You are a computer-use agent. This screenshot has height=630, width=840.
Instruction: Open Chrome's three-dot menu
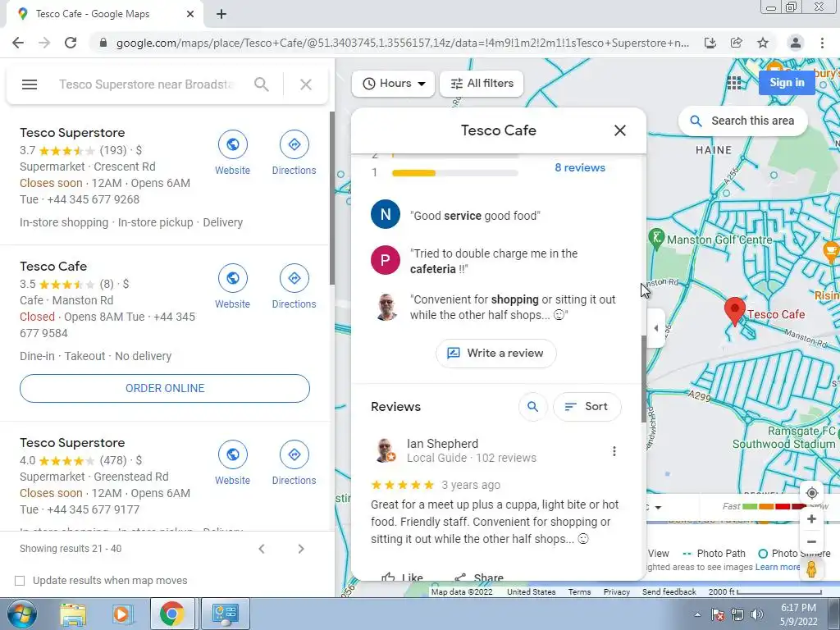(822, 43)
